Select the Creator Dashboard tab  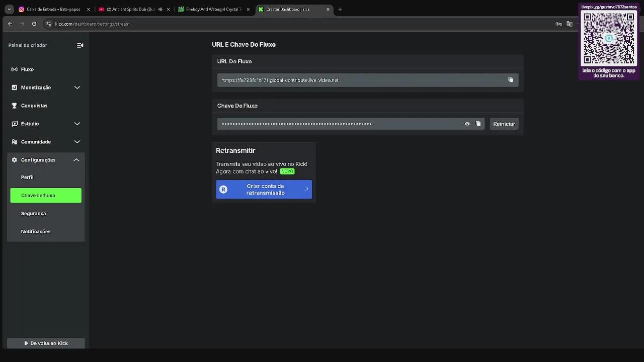point(294,9)
